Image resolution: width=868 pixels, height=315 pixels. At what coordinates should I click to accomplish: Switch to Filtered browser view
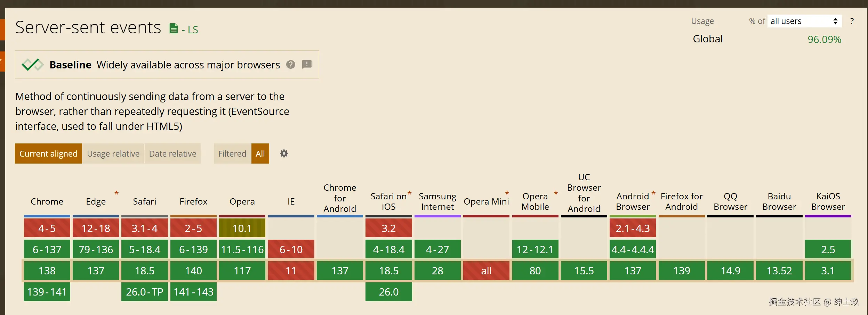[232, 154]
